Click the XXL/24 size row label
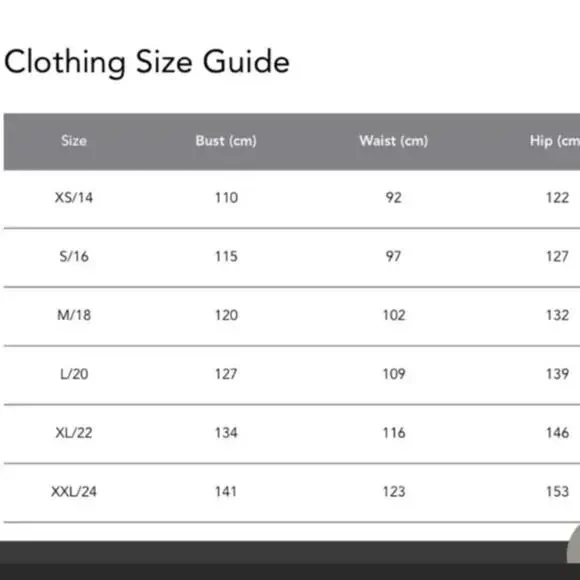Image resolution: width=580 pixels, height=580 pixels. pyautogui.click(x=74, y=492)
